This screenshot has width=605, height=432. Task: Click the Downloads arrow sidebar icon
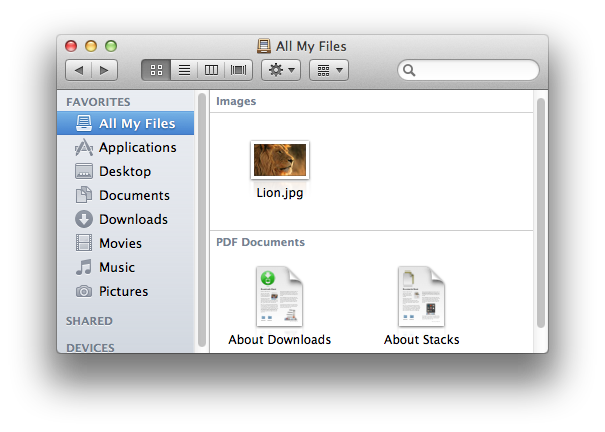click(84, 219)
